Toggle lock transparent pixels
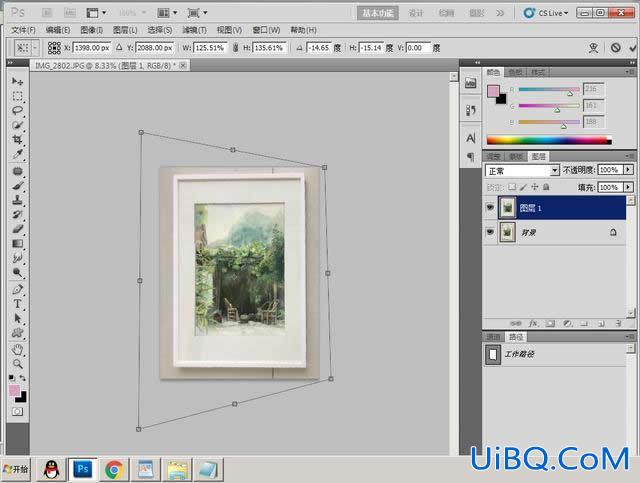This screenshot has height=483, width=640. click(512, 187)
